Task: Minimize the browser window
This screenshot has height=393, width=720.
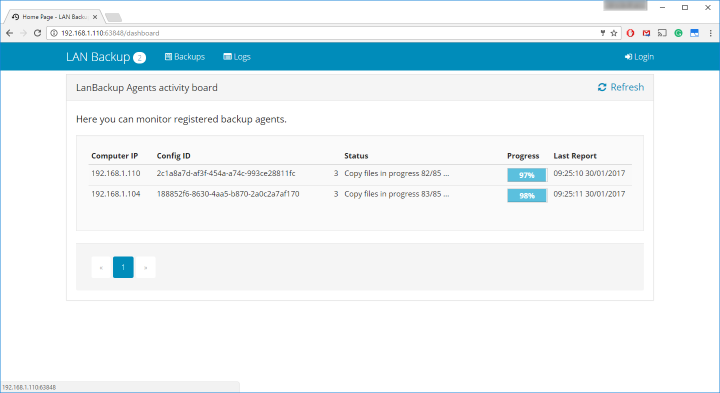Action: pos(663,7)
